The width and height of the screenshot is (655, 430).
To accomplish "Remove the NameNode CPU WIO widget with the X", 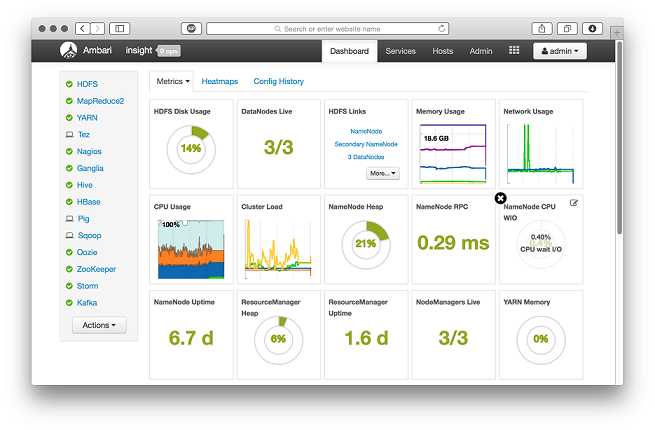I will click(x=500, y=198).
